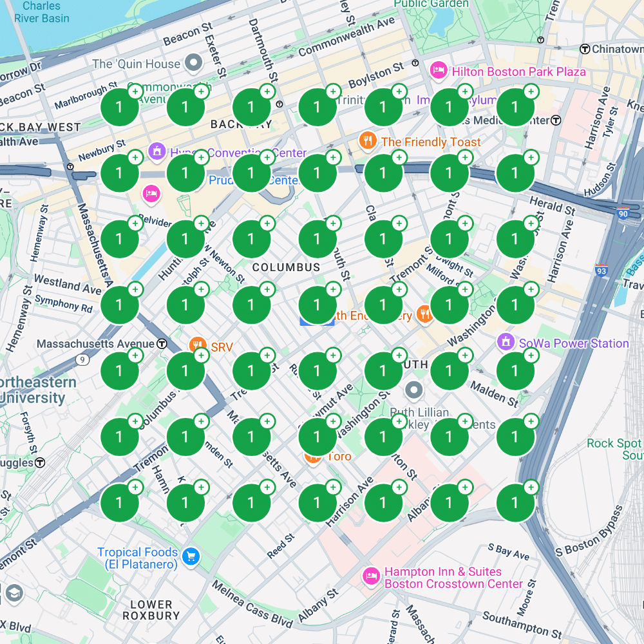Open The Friendly Toast place label
The height and width of the screenshot is (644, 644).
(431, 142)
